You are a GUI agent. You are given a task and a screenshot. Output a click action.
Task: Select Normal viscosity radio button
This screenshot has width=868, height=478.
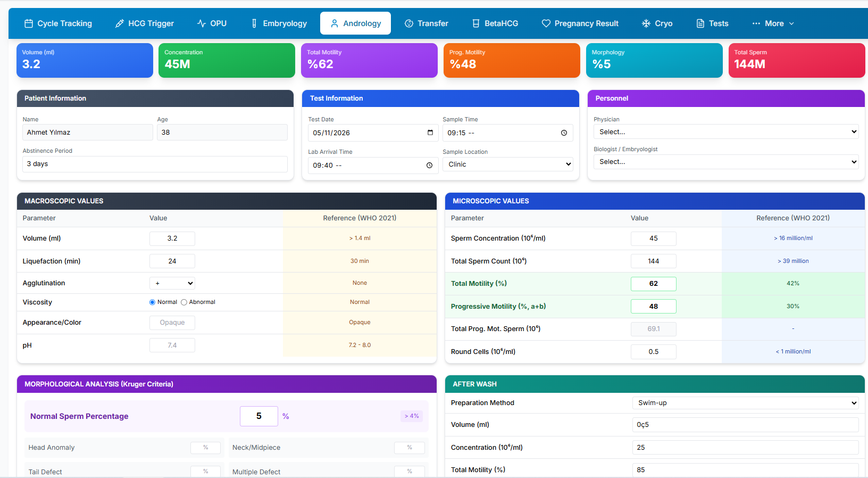[153, 302]
